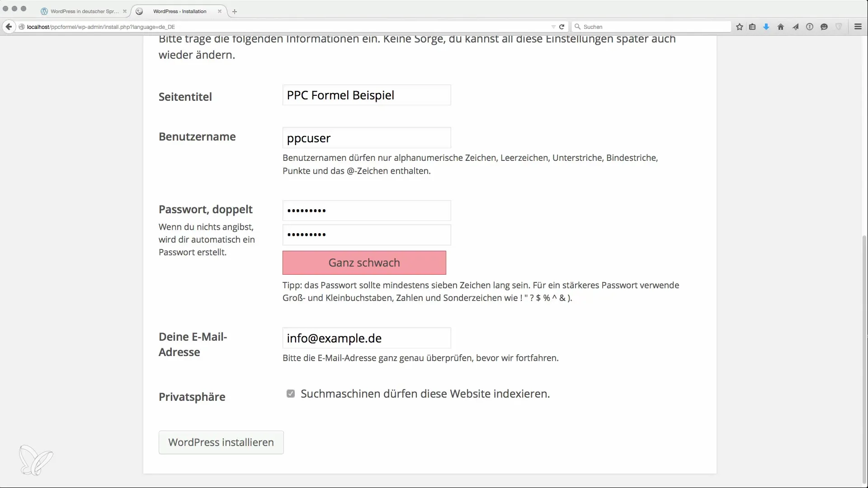Focus the Seitentitel input field
868x488 pixels.
click(x=367, y=95)
